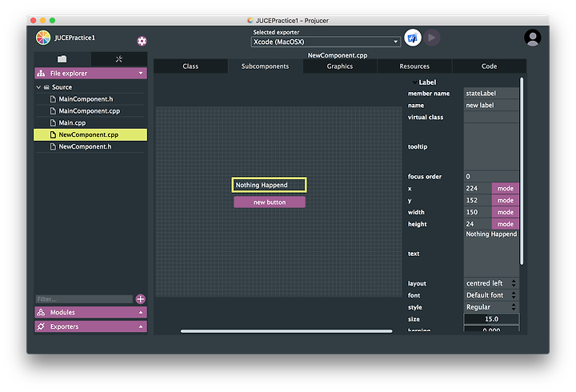Screen dimensions: 576x392
Task: Click the height value field 24
Action: pyautogui.click(x=478, y=224)
